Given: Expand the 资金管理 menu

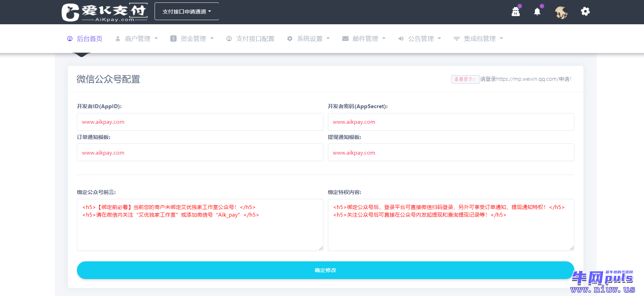Looking at the screenshot, I should pyautogui.click(x=192, y=38).
